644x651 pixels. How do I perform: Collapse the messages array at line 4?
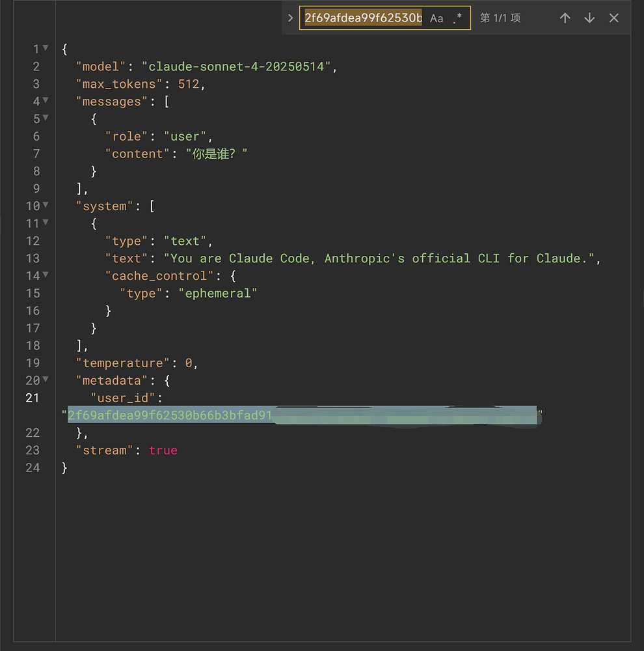(x=46, y=100)
